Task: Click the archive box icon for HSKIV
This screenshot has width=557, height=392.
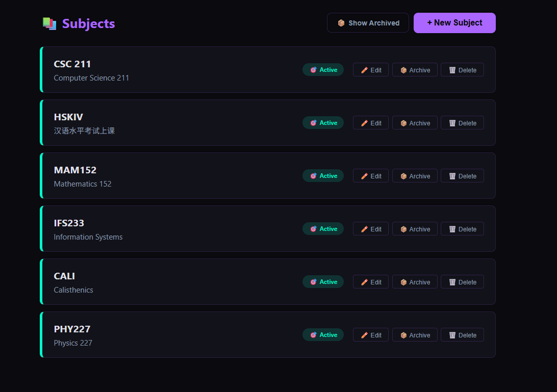Action: click(403, 123)
